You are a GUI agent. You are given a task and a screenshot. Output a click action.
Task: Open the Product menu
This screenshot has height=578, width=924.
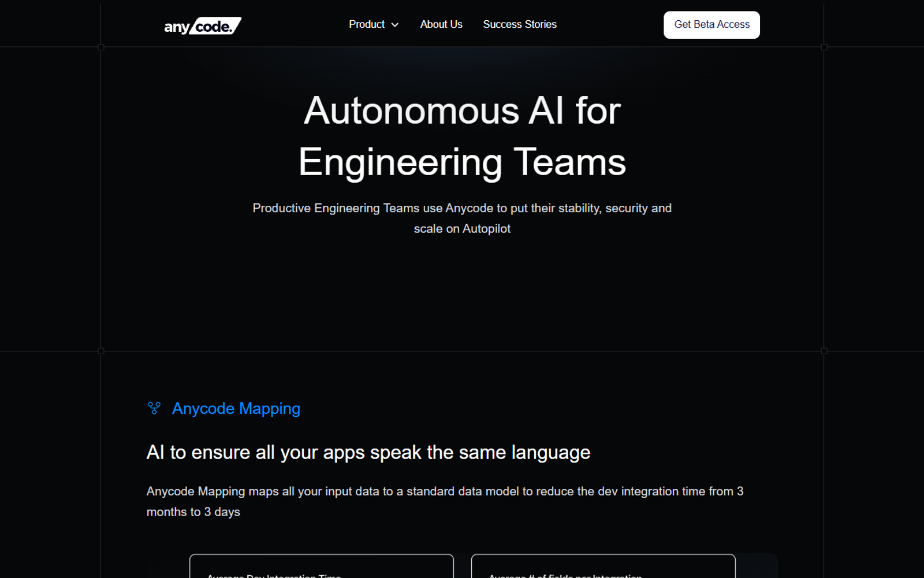(x=374, y=24)
